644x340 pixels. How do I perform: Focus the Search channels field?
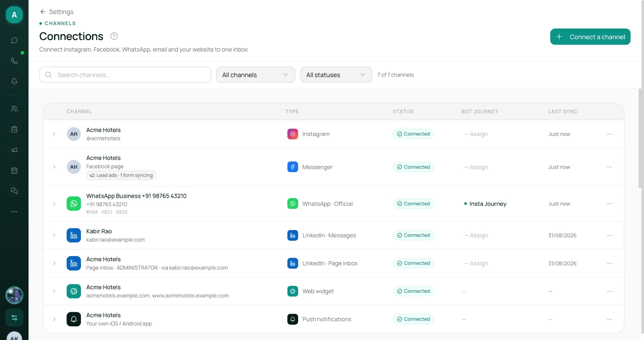(125, 75)
